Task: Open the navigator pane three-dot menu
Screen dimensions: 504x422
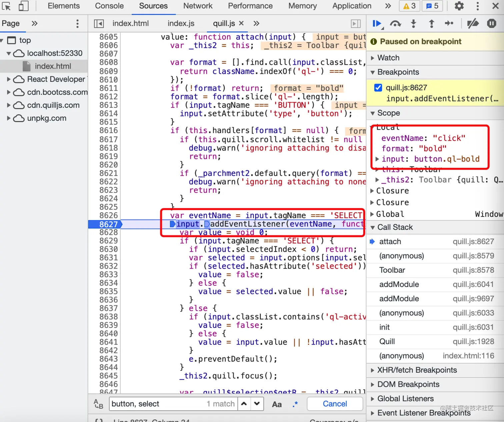Action: tap(77, 24)
